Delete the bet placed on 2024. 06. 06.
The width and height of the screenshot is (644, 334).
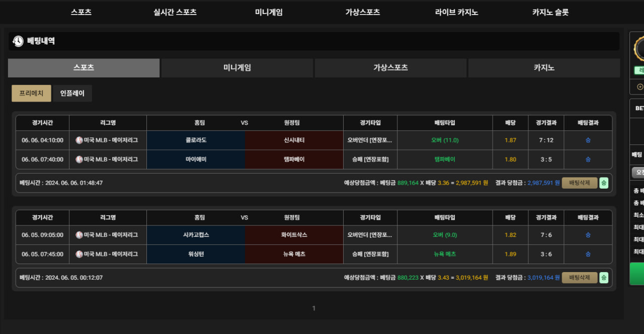[x=579, y=183]
